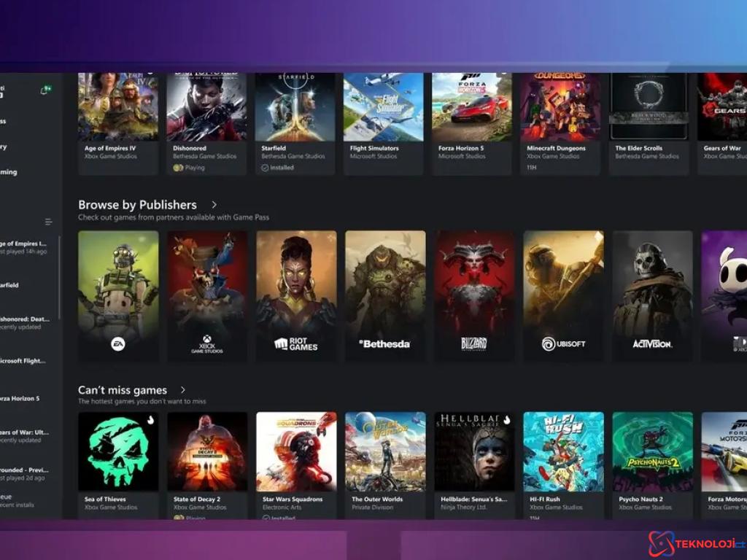The image size is (747, 560).
Task: Click the fire icon on Sea of Thieves
Action: (150, 420)
